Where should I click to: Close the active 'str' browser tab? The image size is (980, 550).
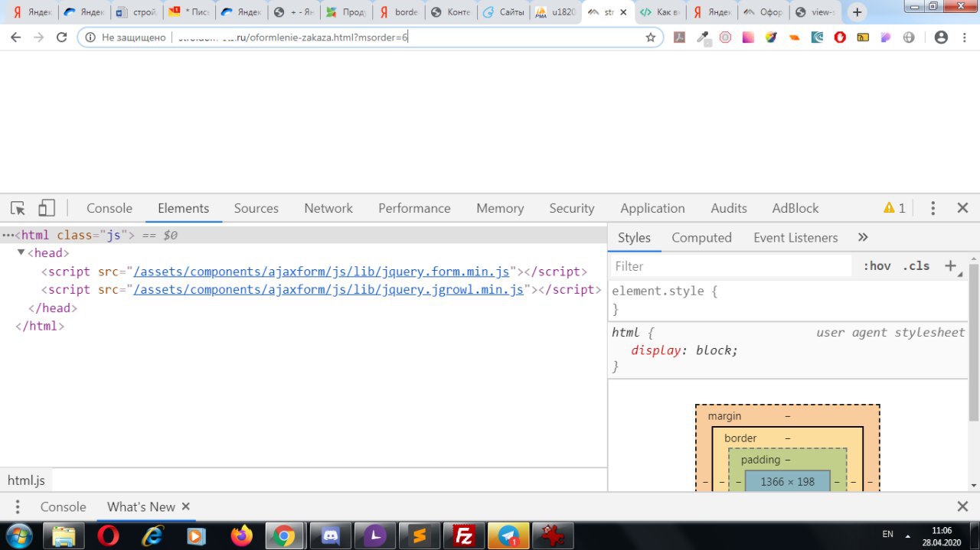[x=624, y=12]
